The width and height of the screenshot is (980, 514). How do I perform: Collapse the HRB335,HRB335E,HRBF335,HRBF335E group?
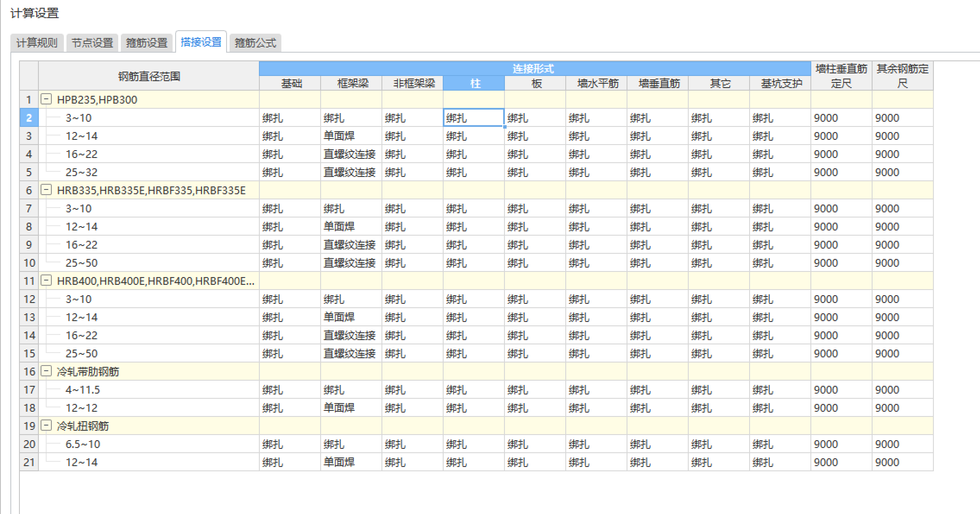point(46,190)
